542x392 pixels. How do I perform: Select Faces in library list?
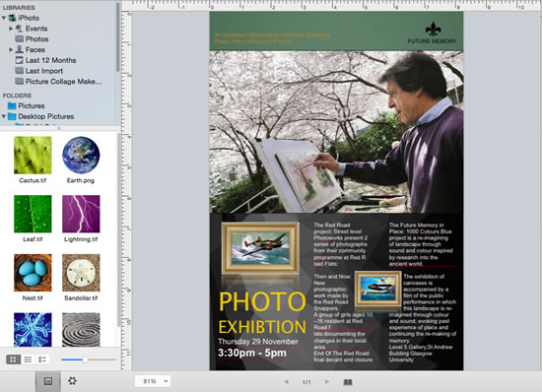[34, 49]
